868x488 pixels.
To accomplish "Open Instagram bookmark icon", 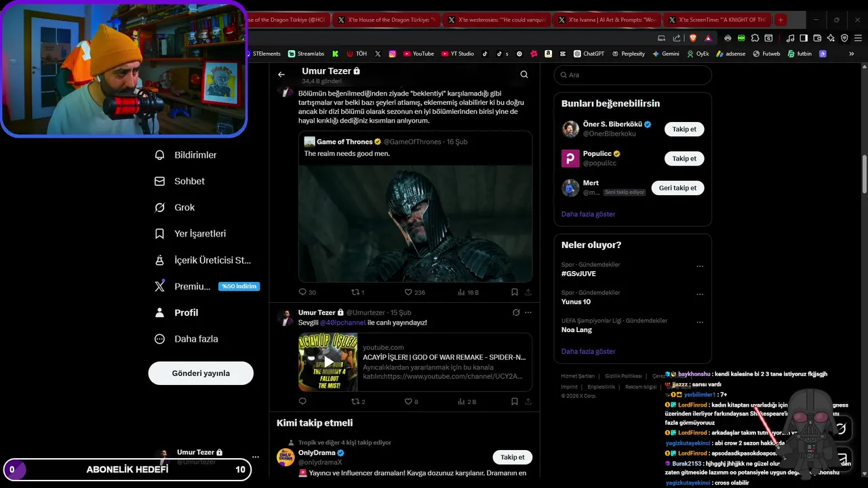I will tap(392, 54).
